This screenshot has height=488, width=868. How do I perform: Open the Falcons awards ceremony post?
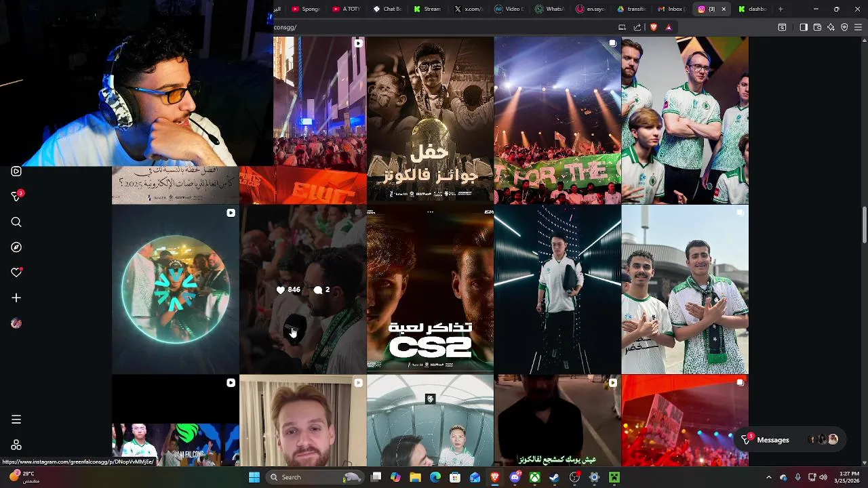coord(430,120)
